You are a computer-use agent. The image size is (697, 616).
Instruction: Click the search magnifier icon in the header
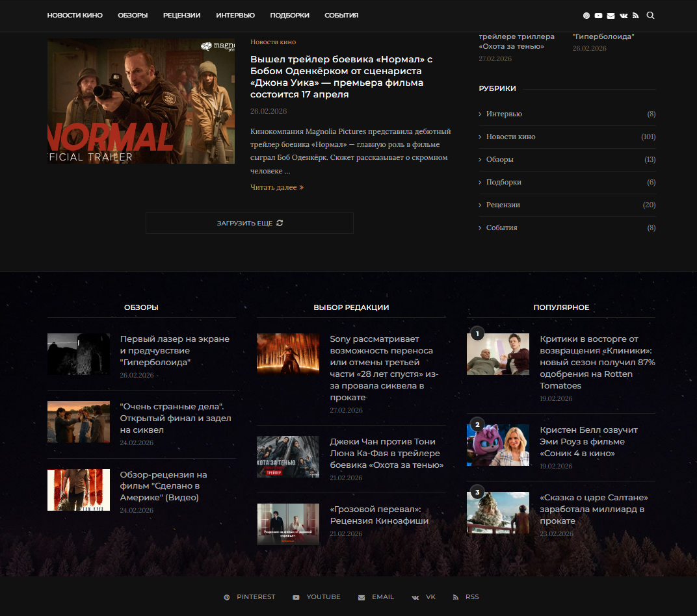pos(650,16)
